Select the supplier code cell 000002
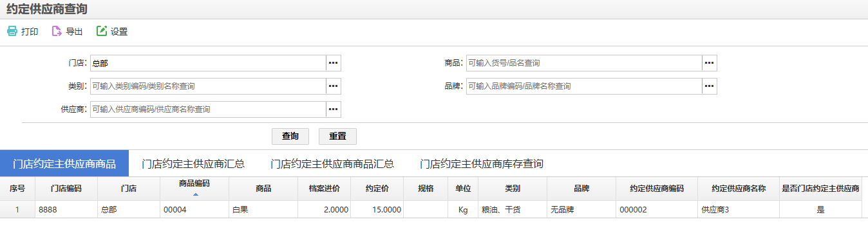This screenshot has height=244, width=868. pyautogui.click(x=657, y=209)
